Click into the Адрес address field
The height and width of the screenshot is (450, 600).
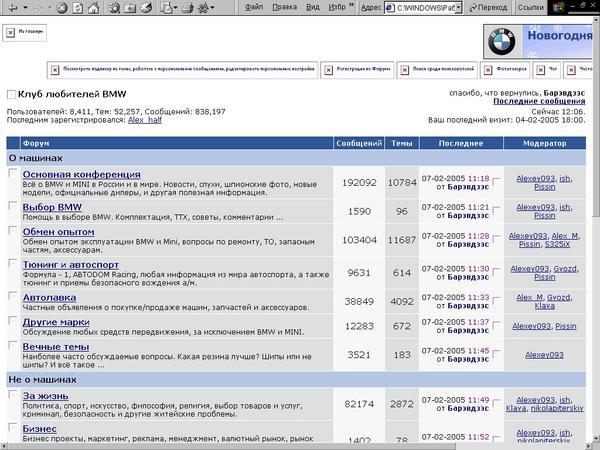(420, 7)
